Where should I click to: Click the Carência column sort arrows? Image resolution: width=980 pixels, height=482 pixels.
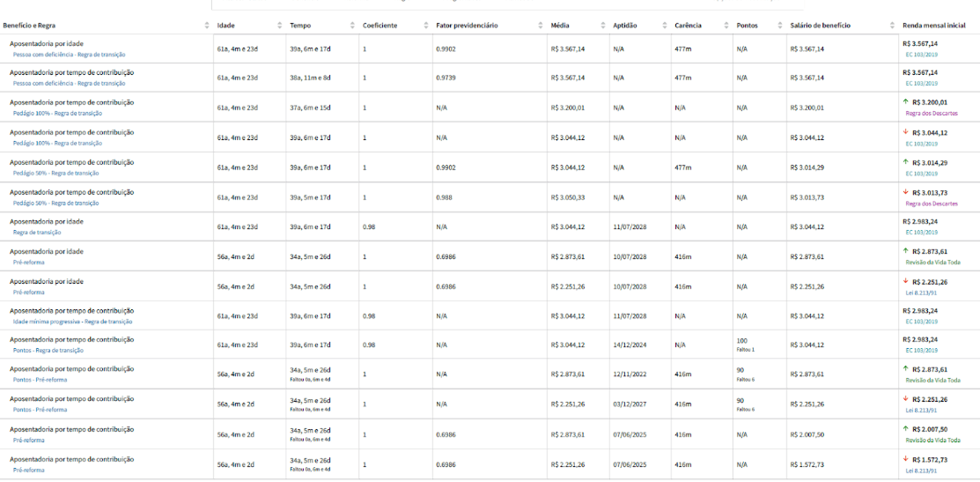[727, 26]
